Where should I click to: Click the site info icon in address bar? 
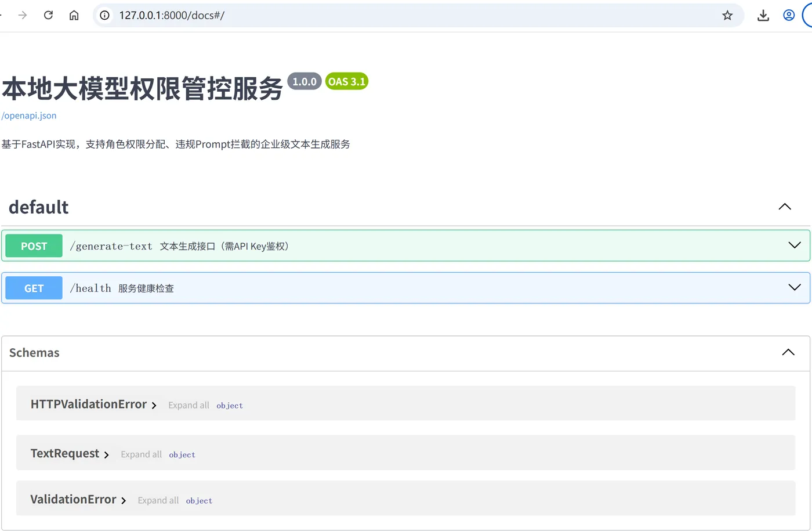103,15
